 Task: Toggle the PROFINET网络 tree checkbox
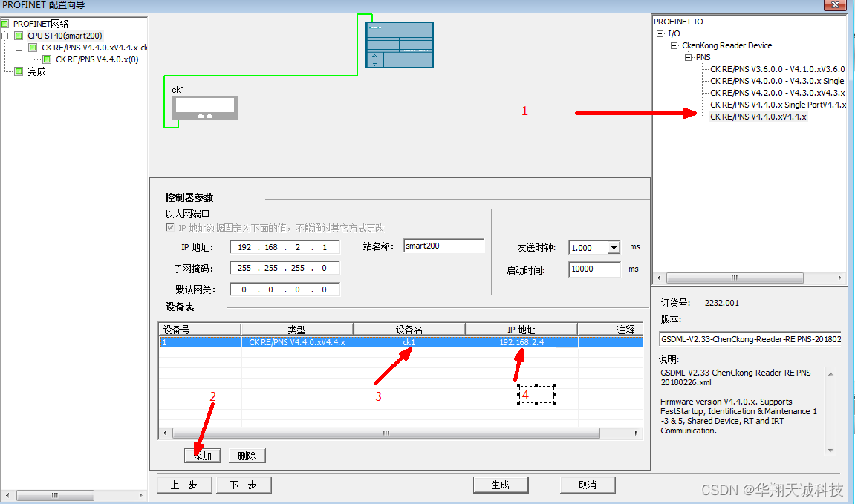click(5, 24)
